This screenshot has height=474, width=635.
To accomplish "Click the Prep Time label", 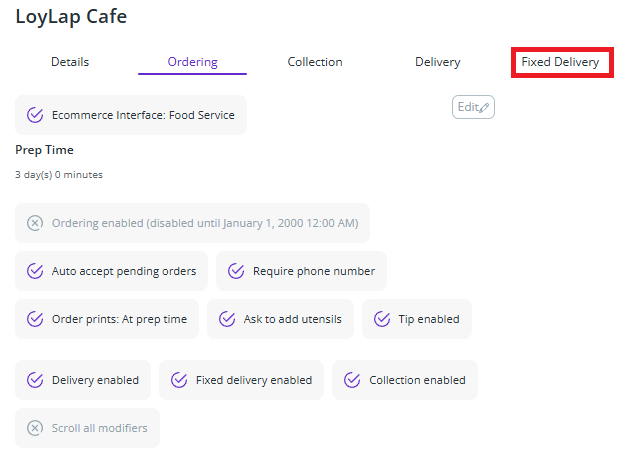I will click(x=44, y=150).
